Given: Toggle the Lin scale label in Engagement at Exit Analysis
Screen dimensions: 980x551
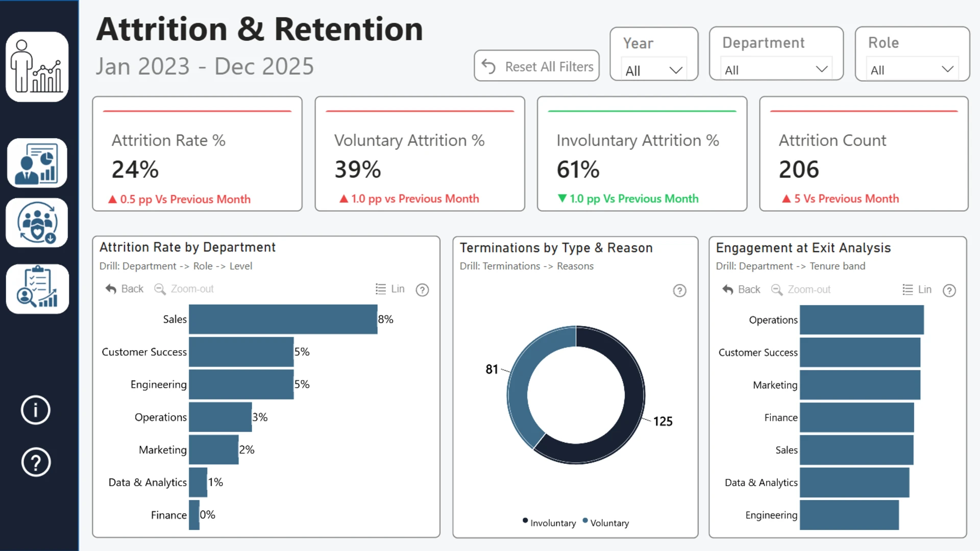Looking at the screenshot, I should [924, 289].
